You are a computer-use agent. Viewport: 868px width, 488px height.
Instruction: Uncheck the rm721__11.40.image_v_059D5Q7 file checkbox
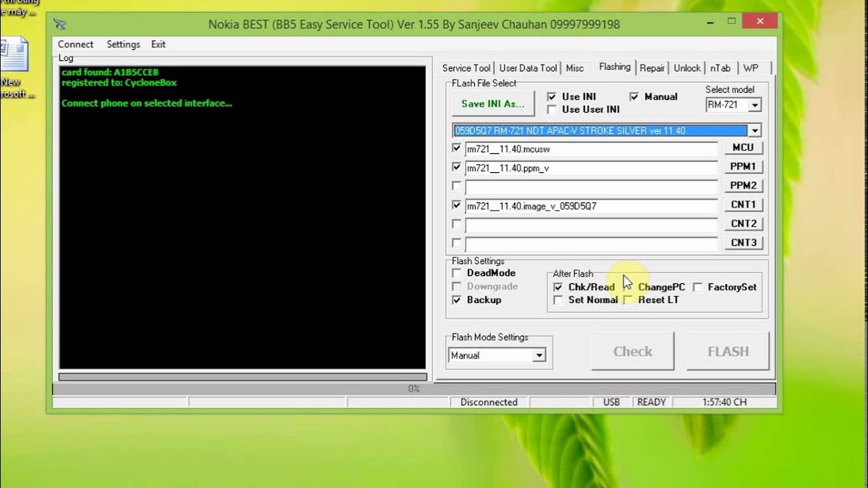[x=456, y=205]
